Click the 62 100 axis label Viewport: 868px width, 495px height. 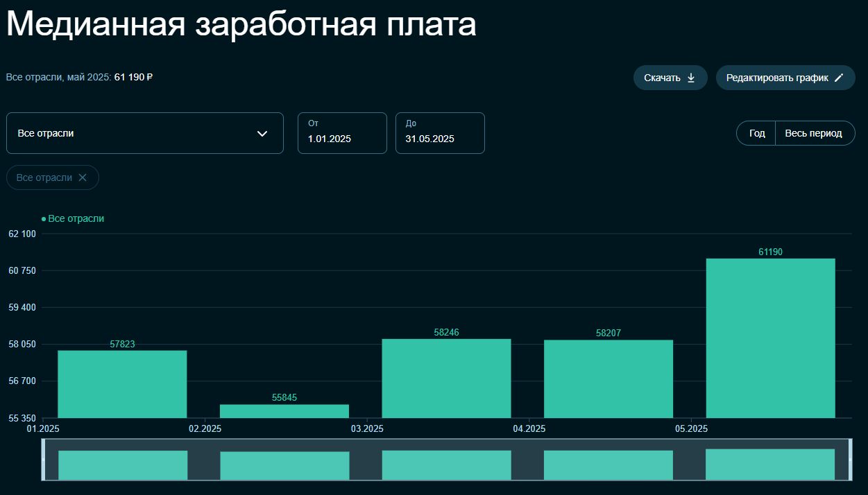[22, 234]
